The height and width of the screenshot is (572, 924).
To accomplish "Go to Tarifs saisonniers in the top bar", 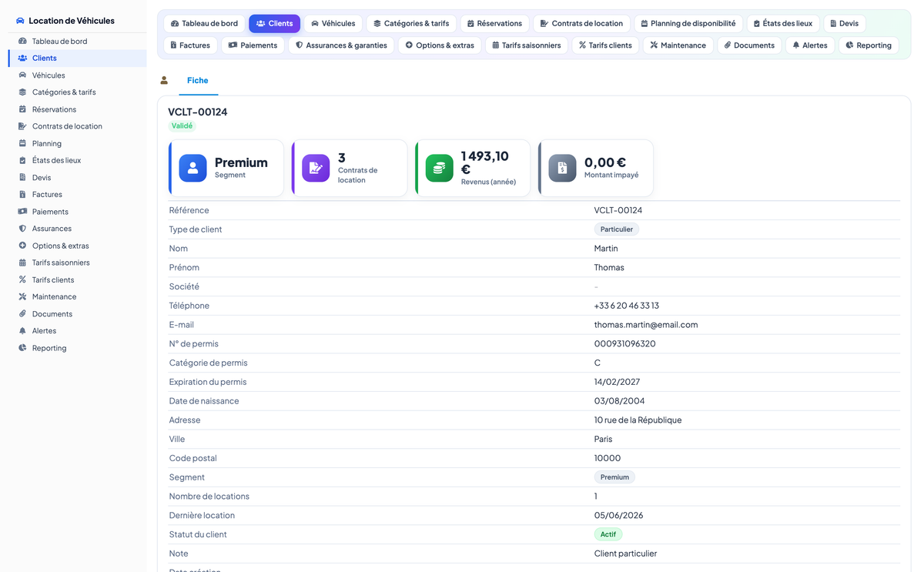I will 526,45.
